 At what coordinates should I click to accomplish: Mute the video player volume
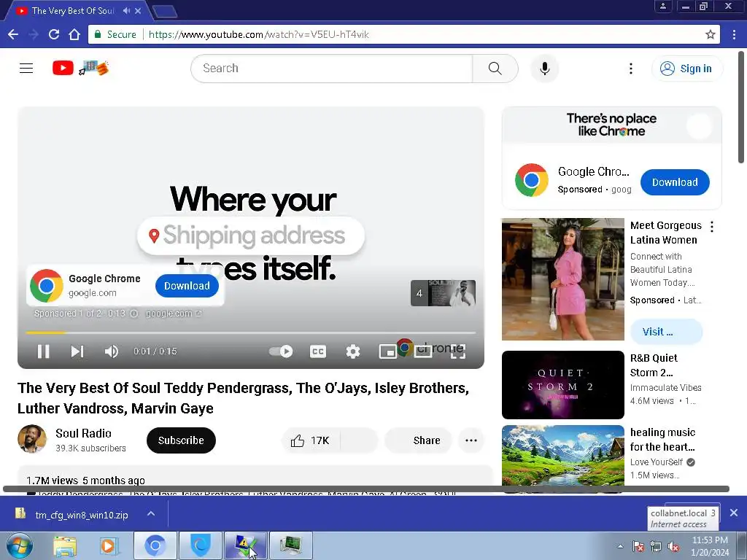tap(112, 351)
